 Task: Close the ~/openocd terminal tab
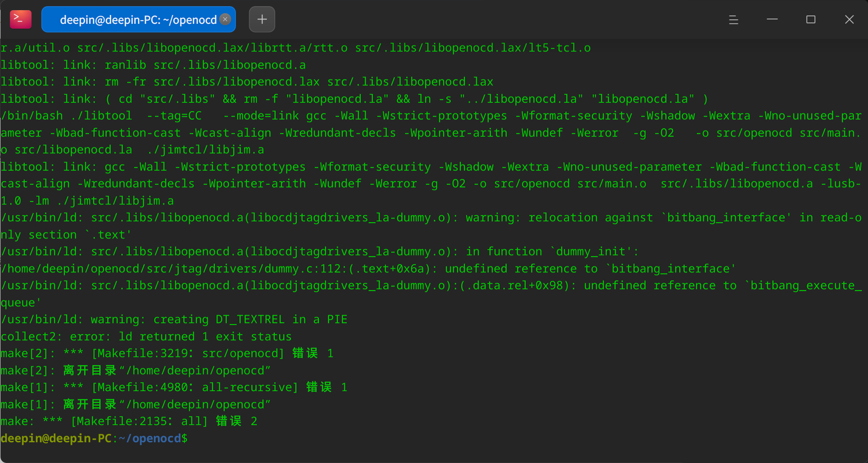tap(225, 19)
